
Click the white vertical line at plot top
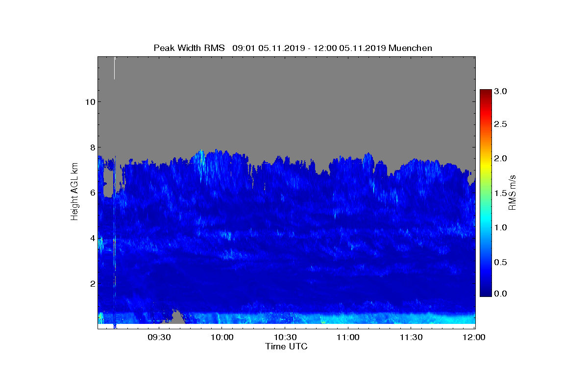click(x=114, y=68)
